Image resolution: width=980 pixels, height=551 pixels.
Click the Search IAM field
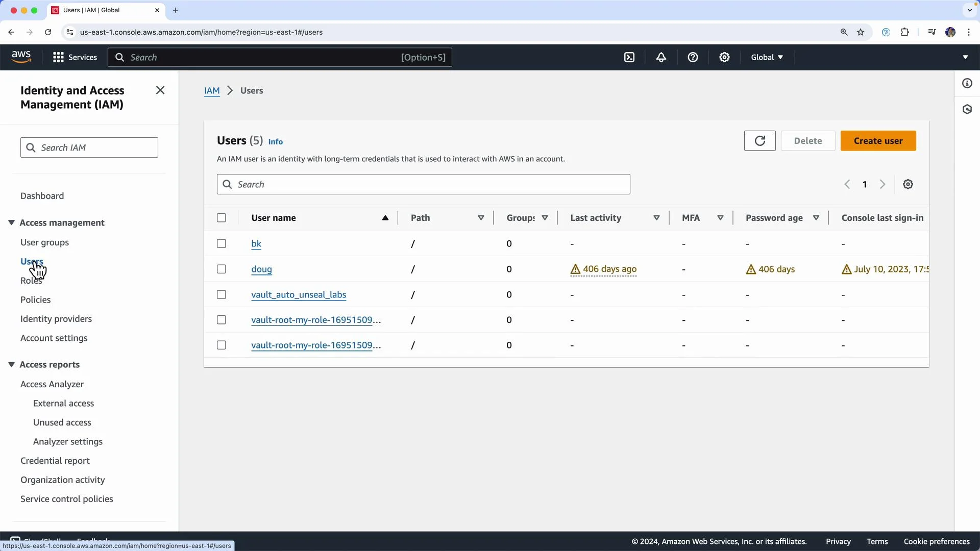89,147
